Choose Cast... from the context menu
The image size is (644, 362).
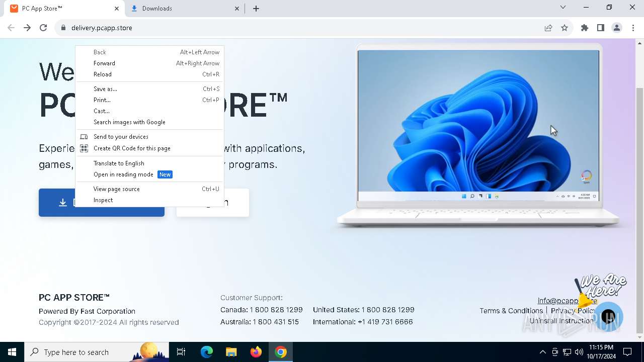pyautogui.click(x=149, y=111)
